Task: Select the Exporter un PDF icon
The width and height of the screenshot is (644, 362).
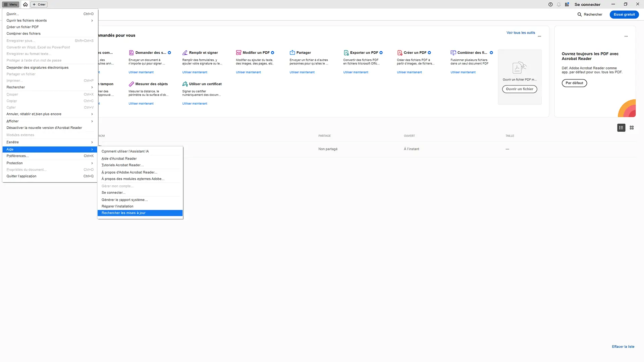Action: click(x=346, y=53)
